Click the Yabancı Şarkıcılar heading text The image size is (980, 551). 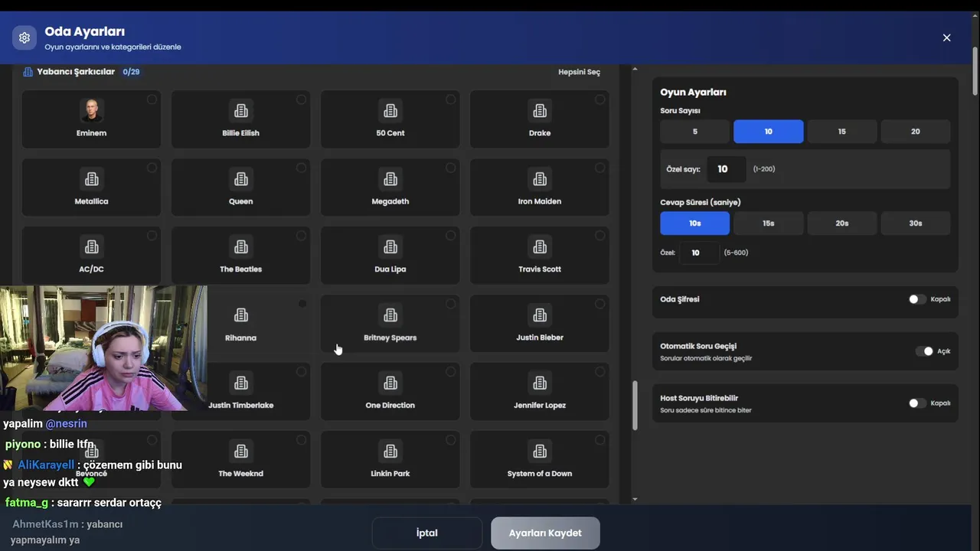tap(76, 72)
